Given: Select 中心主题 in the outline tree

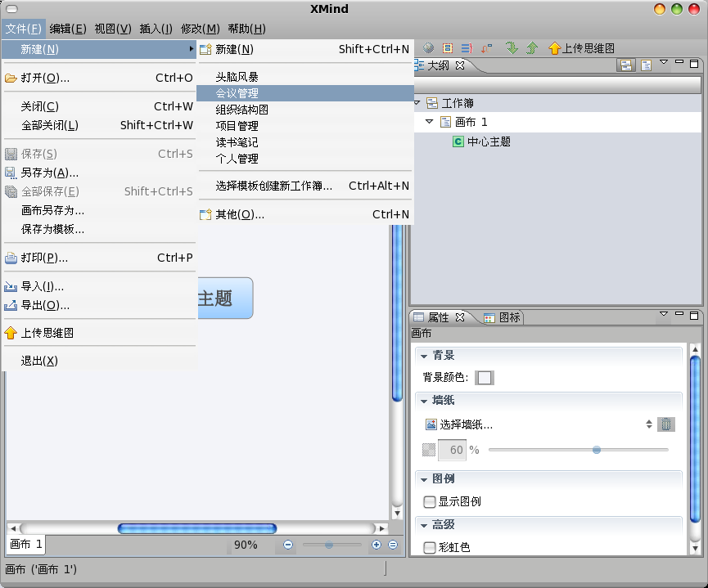Looking at the screenshot, I should pos(489,141).
